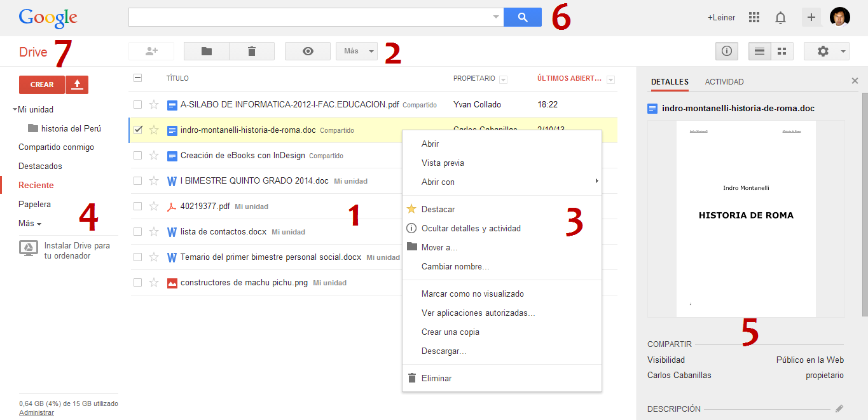The width and height of the screenshot is (868, 420).
Task: Click the red CREAR button
Action: (41, 84)
